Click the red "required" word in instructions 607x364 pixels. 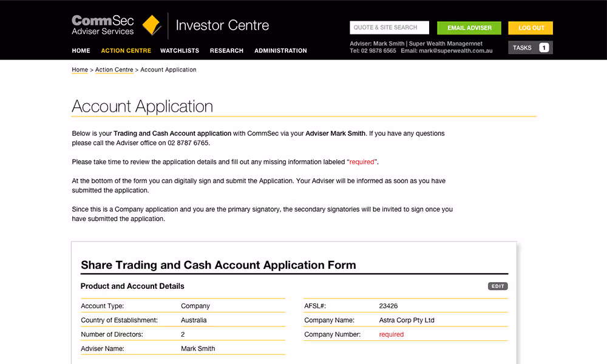tap(362, 162)
